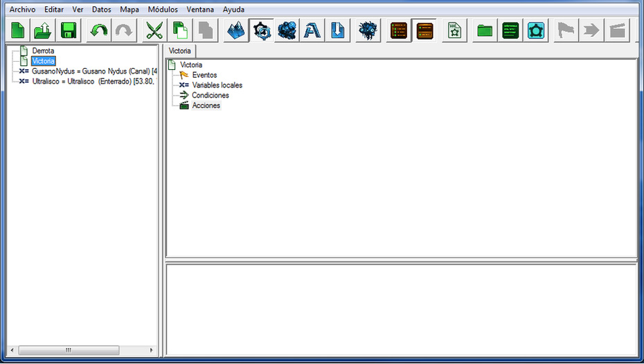Open the Mapa menu

coord(129,9)
